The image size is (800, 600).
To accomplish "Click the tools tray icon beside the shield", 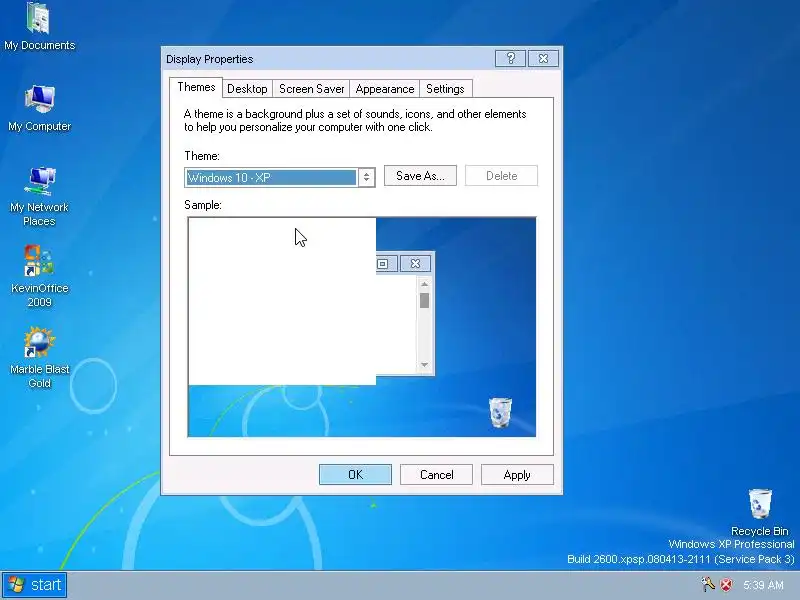I will click(708, 584).
